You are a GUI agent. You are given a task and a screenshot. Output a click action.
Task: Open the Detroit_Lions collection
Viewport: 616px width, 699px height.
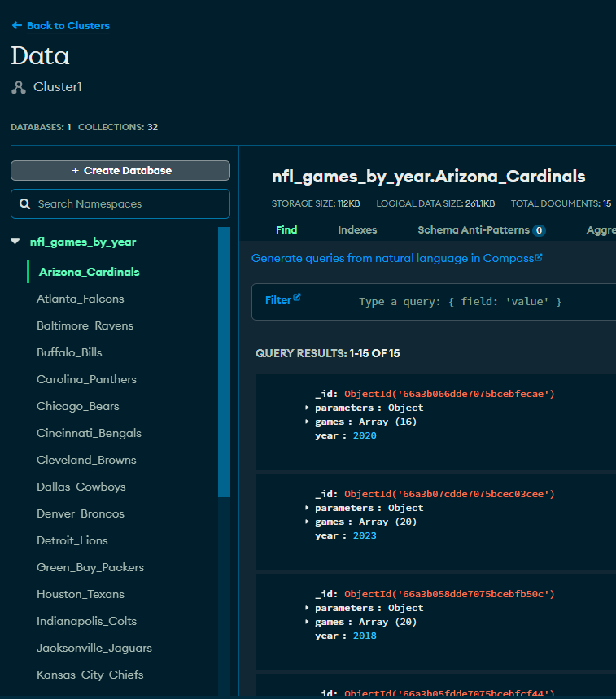pyautogui.click(x=72, y=540)
